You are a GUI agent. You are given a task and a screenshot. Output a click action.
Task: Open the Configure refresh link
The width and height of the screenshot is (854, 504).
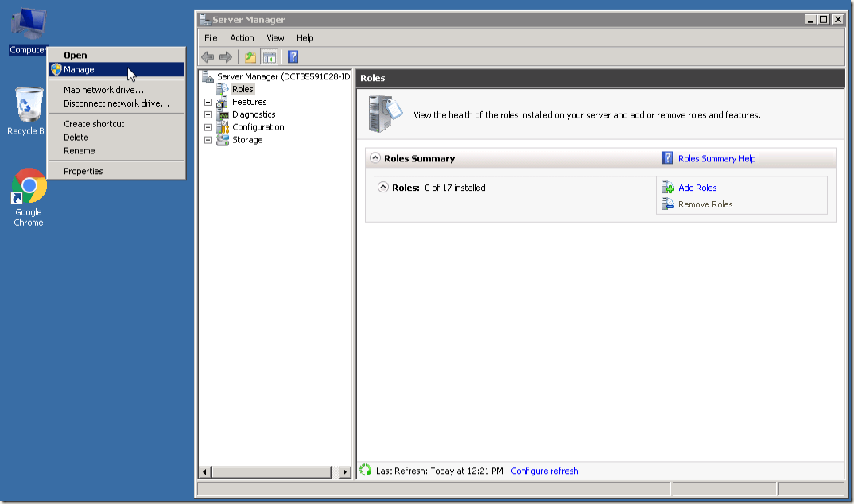coord(545,471)
